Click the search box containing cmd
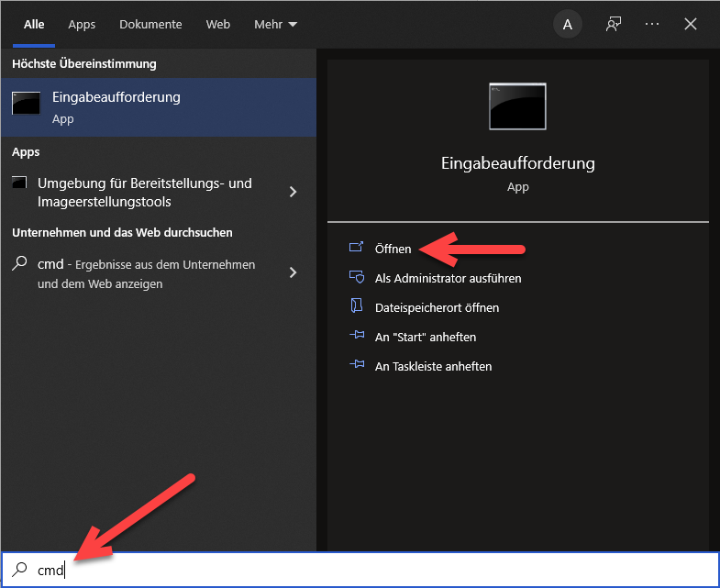Screen dimensions: 720x588 click(367, 570)
